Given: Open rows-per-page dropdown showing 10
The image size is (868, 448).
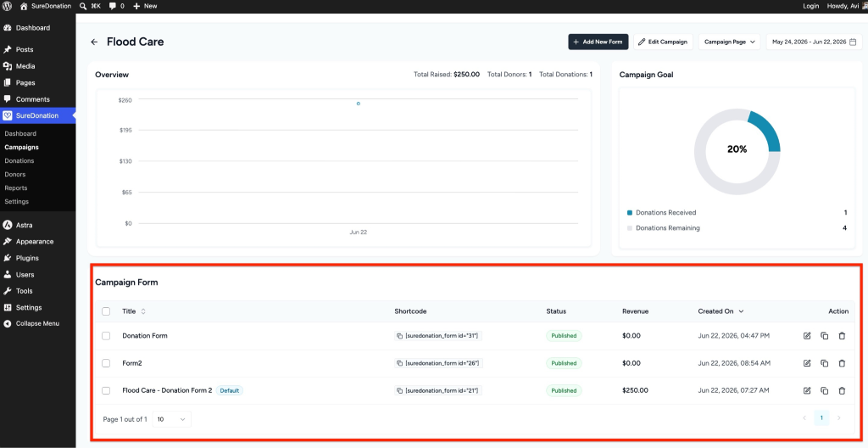Looking at the screenshot, I should coord(171,419).
